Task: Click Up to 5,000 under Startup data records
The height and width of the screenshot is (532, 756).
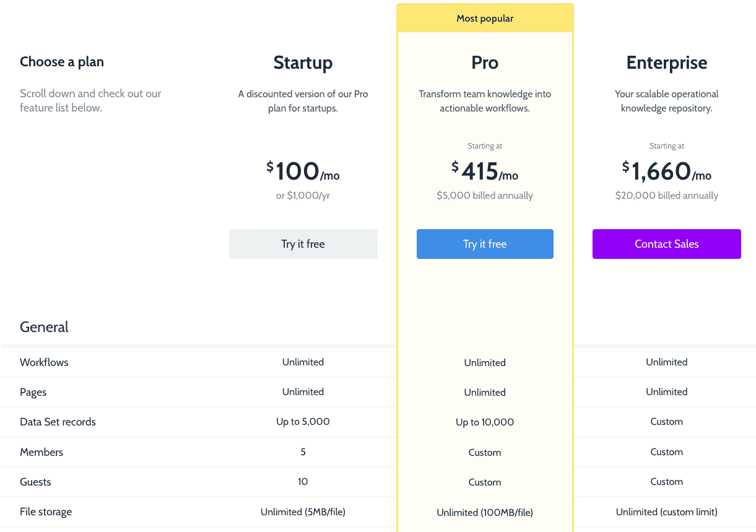Action: (x=303, y=422)
